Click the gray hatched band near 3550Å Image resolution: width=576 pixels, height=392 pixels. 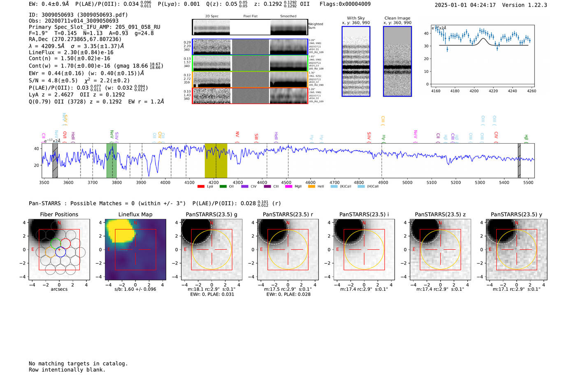tap(55, 161)
